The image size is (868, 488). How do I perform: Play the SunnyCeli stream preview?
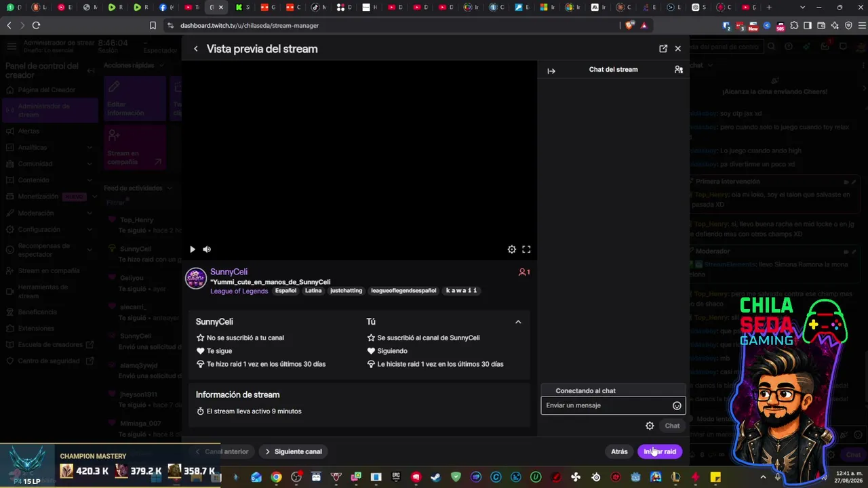coord(193,249)
